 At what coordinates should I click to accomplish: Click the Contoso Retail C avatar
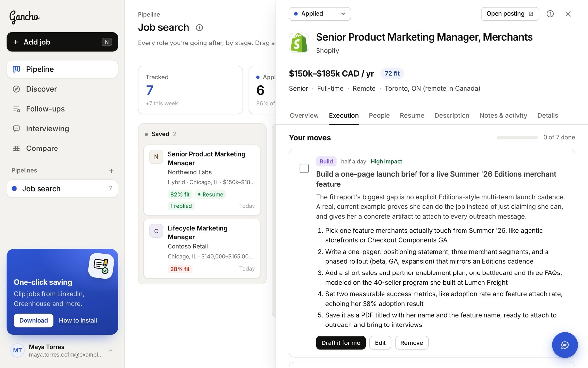tap(156, 231)
